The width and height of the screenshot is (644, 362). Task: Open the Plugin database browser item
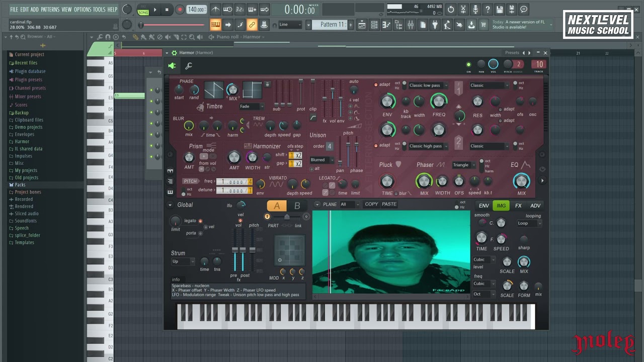pos(30,71)
